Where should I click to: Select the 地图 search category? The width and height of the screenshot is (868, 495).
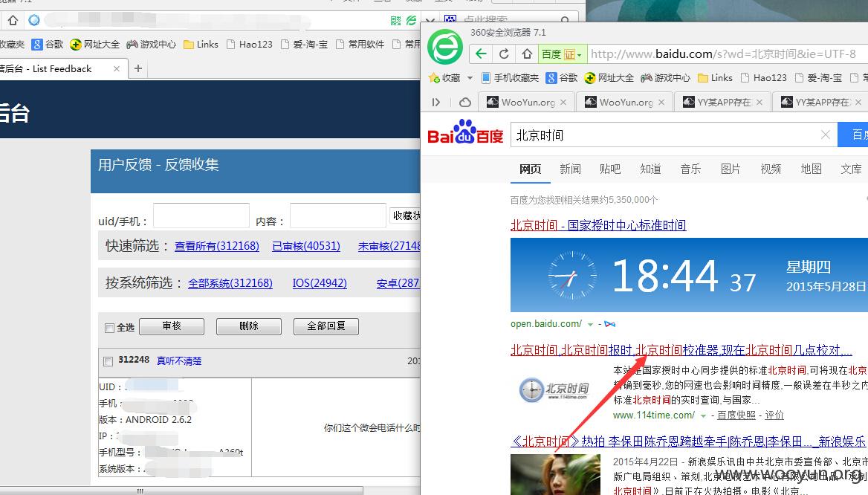811,169
